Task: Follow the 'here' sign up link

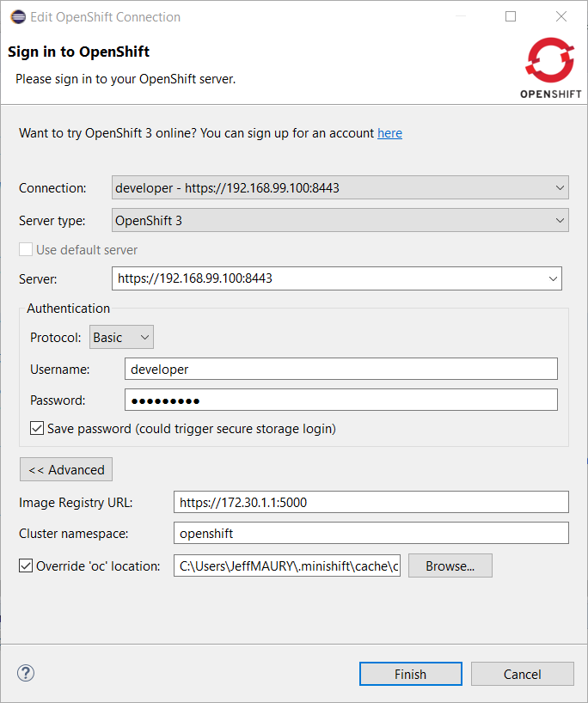Action: [389, 133]
